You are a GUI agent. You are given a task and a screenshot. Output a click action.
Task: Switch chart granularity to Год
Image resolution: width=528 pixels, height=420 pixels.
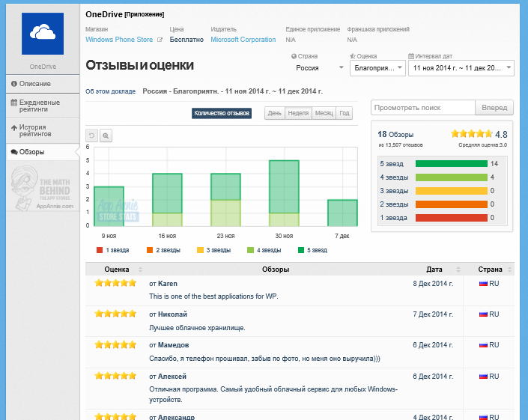(345, 113)
